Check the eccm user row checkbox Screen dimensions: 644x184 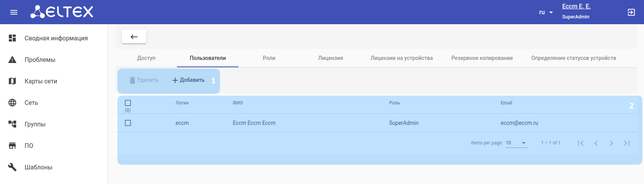128,123
